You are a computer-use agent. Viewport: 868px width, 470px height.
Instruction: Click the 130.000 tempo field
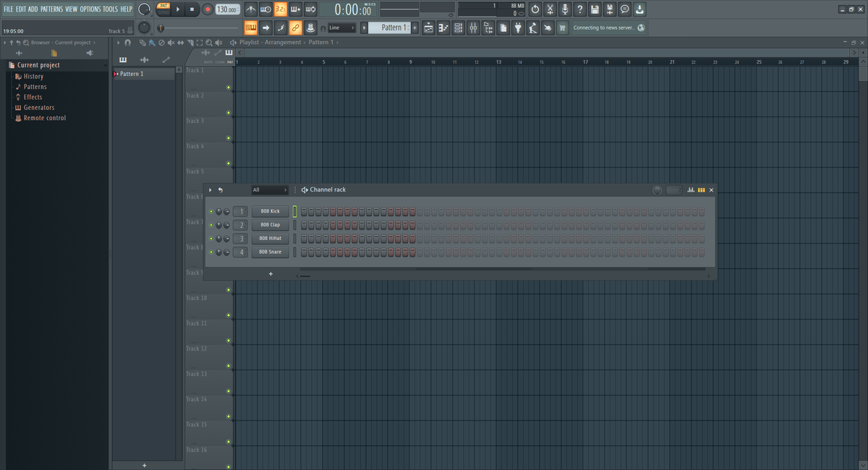[228, 9]
